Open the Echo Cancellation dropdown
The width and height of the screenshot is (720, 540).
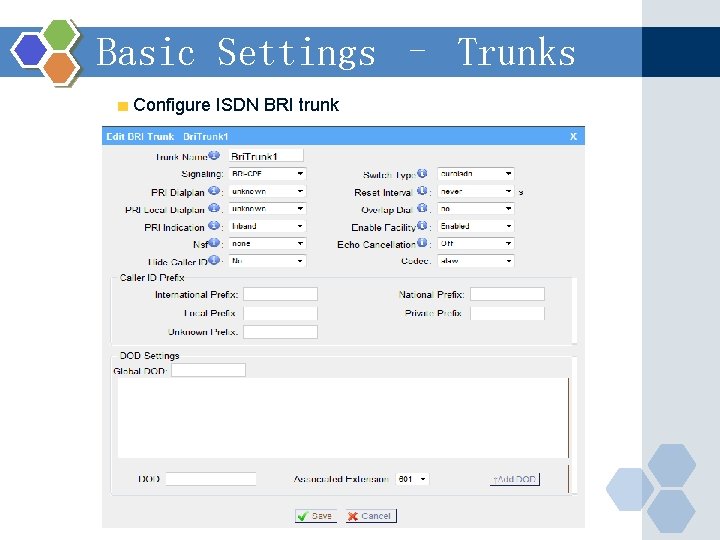[476, 244]
